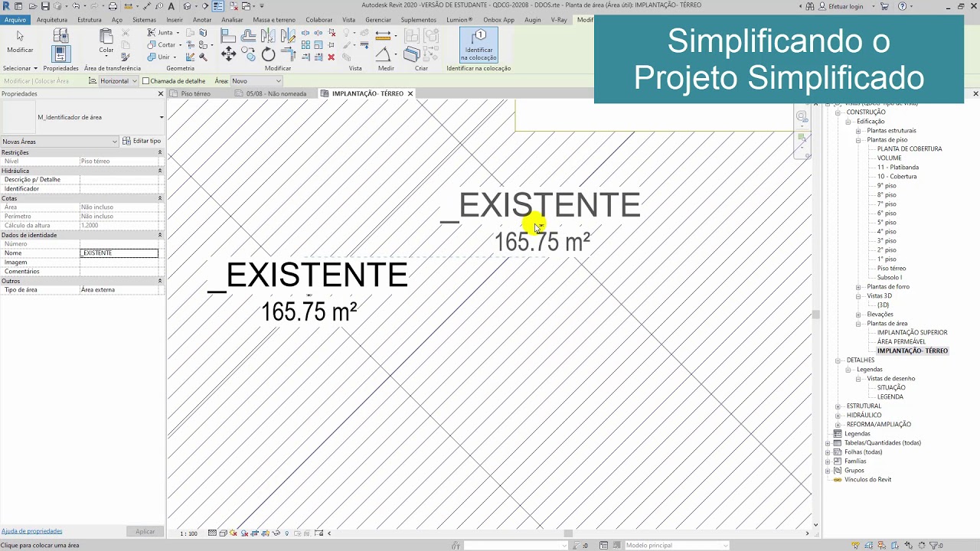The width and height of the screenshot is (980, 551).
Task: Select the Offset tool icon
Action: pyautogui.click(x=248, y=35)
